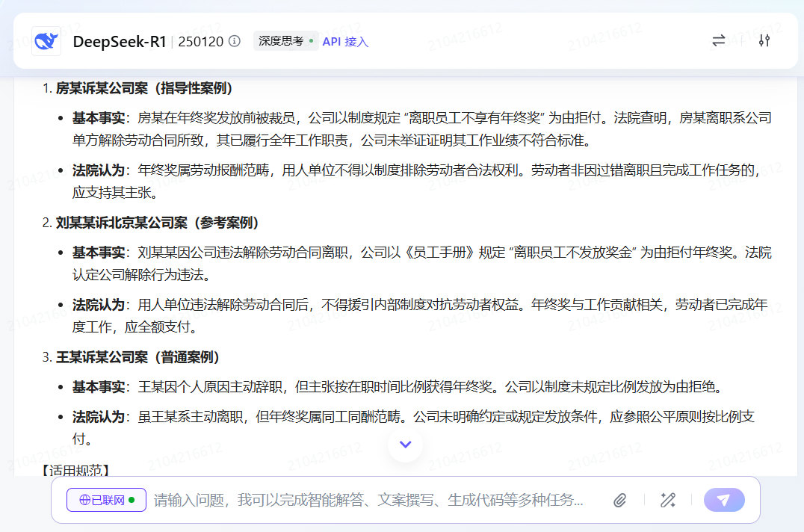Attach a file with the paperclip icon
Viewport: 804px width, 532px height.
click(x=619, y=500)
